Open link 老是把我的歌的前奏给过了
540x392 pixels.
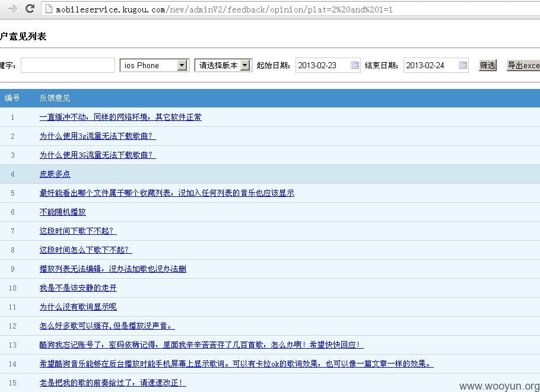[113, 383]
